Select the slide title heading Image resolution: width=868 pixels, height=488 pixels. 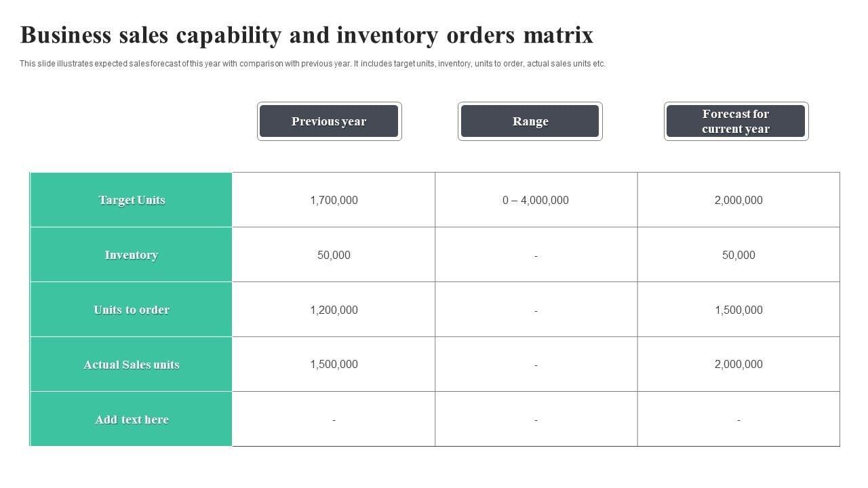click(x=307, y=35)
